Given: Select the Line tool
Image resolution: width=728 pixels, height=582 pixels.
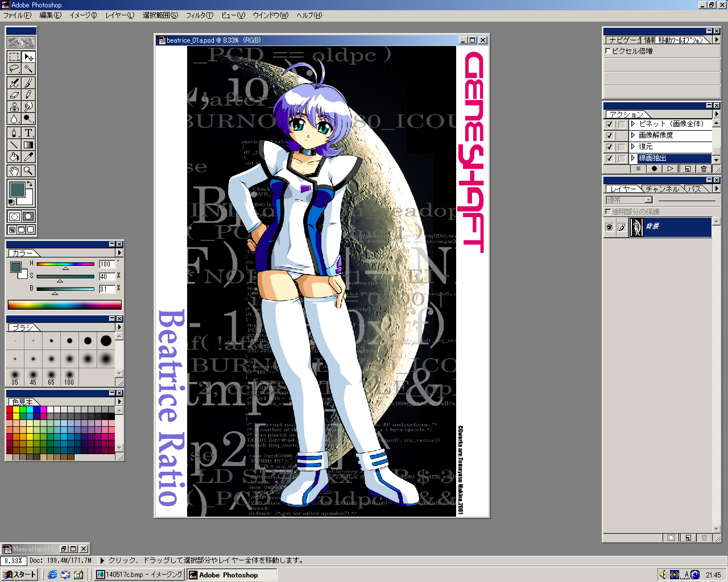Looking at the screenshot, I should pos(14,145).
